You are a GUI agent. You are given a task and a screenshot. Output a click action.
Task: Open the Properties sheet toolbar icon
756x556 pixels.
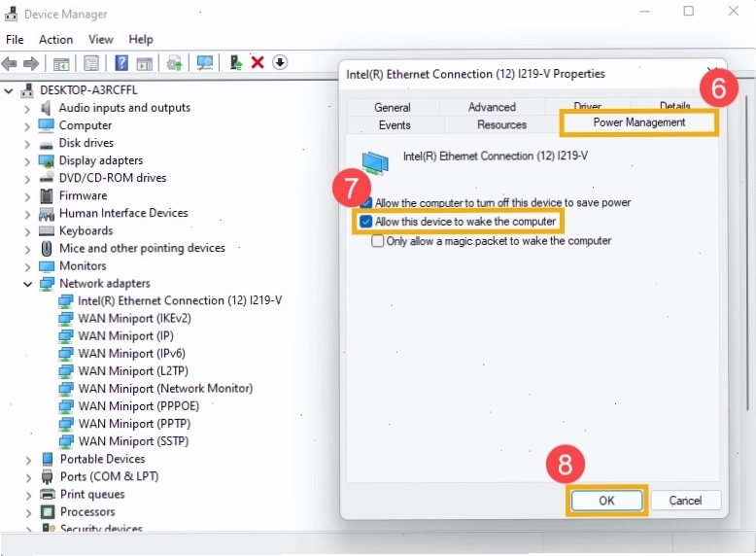pyautogui.click(x=91, y=62)
